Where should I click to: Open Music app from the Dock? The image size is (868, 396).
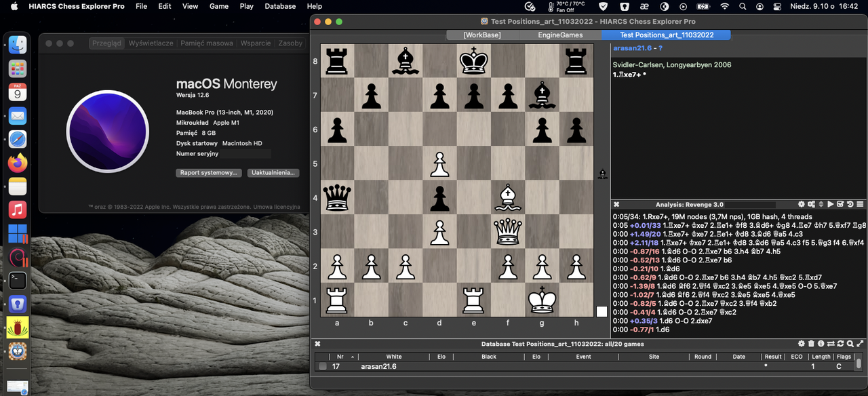[x=18, y=210]
